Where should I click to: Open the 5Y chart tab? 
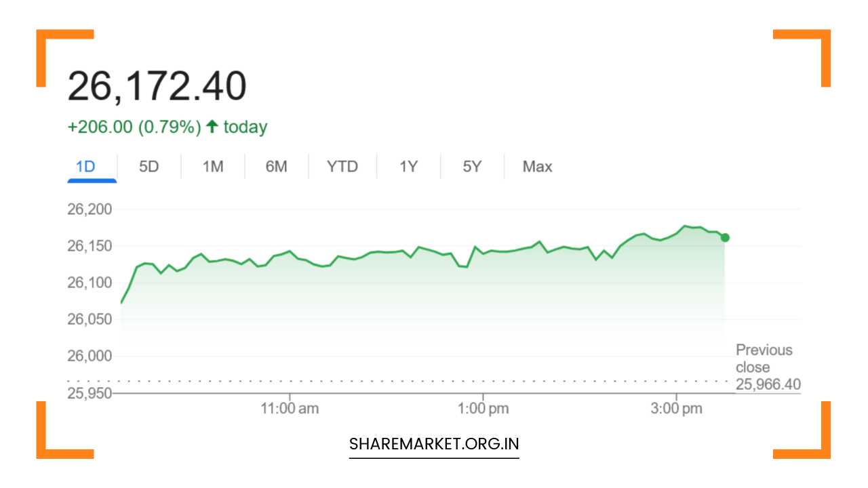tap(472, 167)
